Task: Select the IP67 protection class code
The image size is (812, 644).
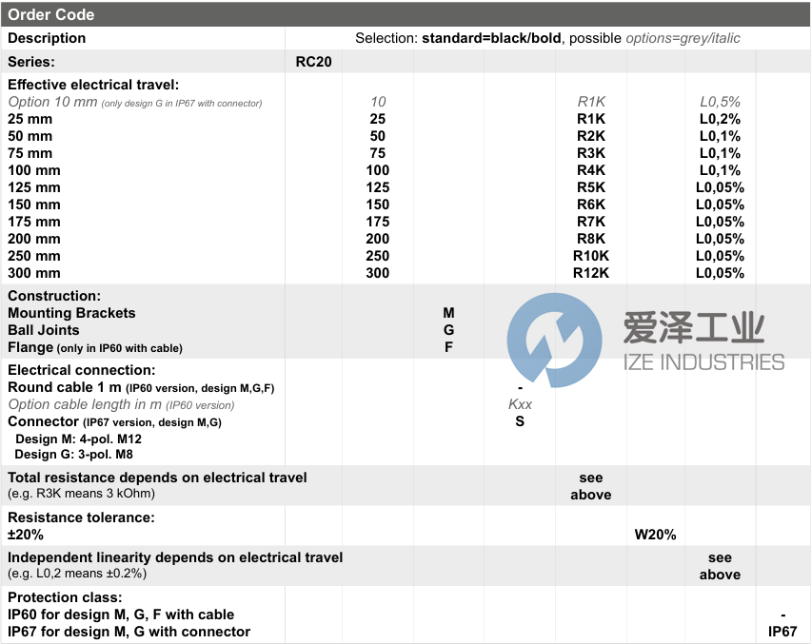Action: 783,631
